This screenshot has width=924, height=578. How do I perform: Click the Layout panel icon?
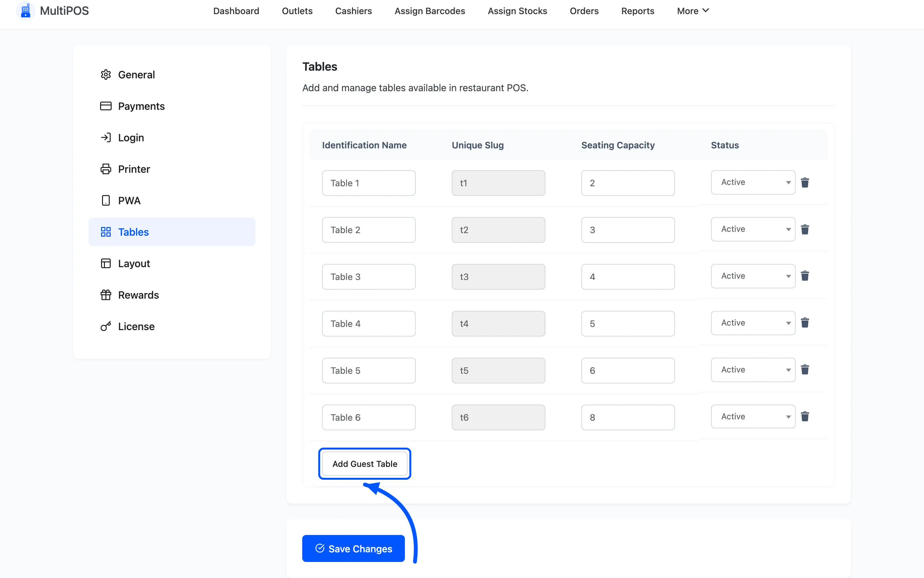click(106, 263)
